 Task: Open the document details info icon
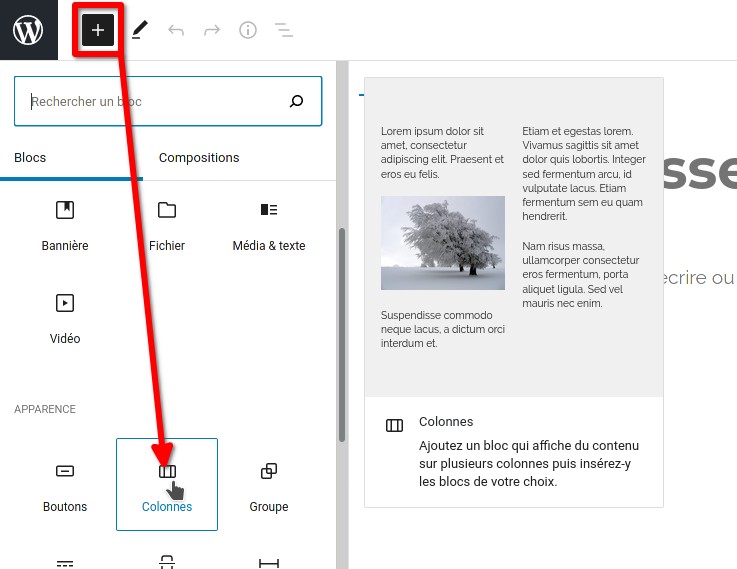(248, 30)
